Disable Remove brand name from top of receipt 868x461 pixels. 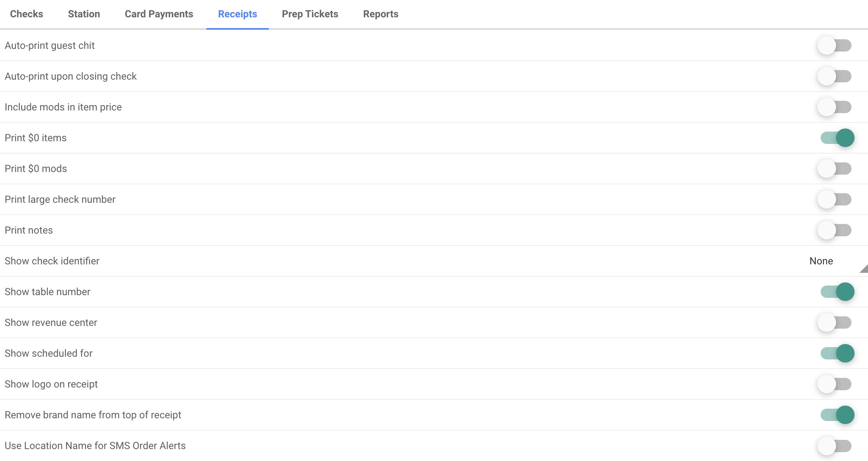838,415
